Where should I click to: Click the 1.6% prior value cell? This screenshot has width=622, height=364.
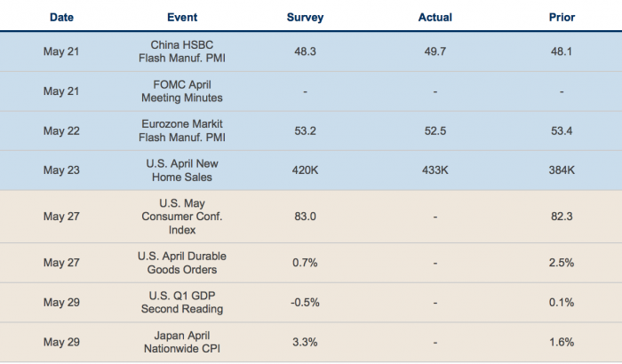point(561,342)
